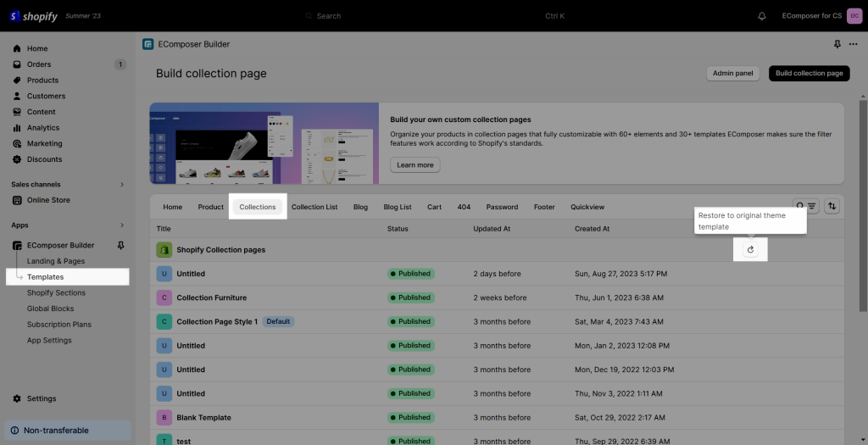This screenshot has height=445, width=868.
Task: Click the Blank Template B avatar
Action: [x=164, y=417]
